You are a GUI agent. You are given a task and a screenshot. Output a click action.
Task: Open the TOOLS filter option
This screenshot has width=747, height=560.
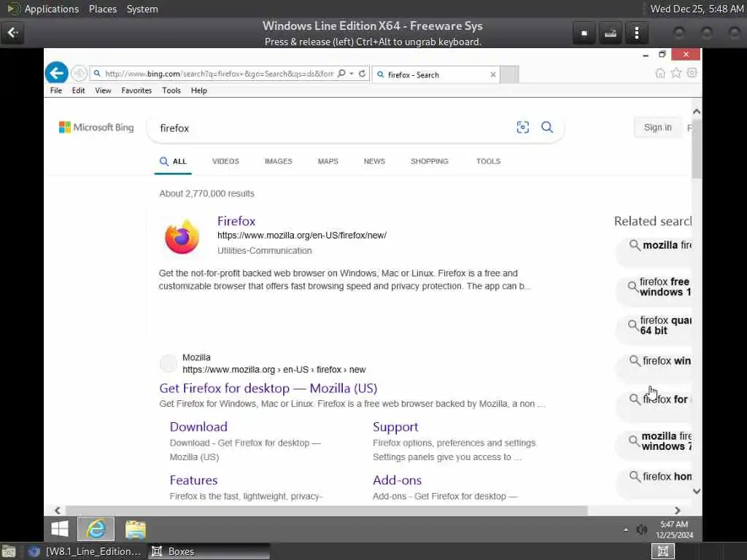pos(488,161)
